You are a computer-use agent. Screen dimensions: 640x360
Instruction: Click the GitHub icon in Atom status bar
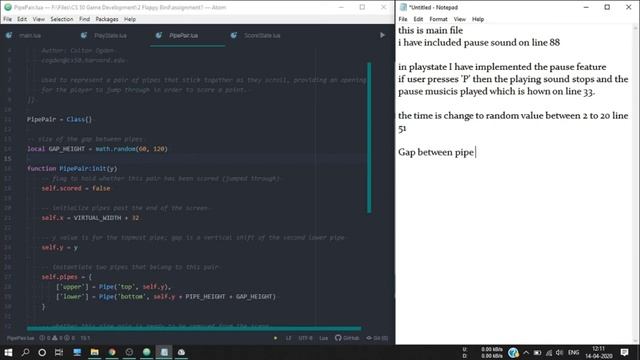(347, 338)
